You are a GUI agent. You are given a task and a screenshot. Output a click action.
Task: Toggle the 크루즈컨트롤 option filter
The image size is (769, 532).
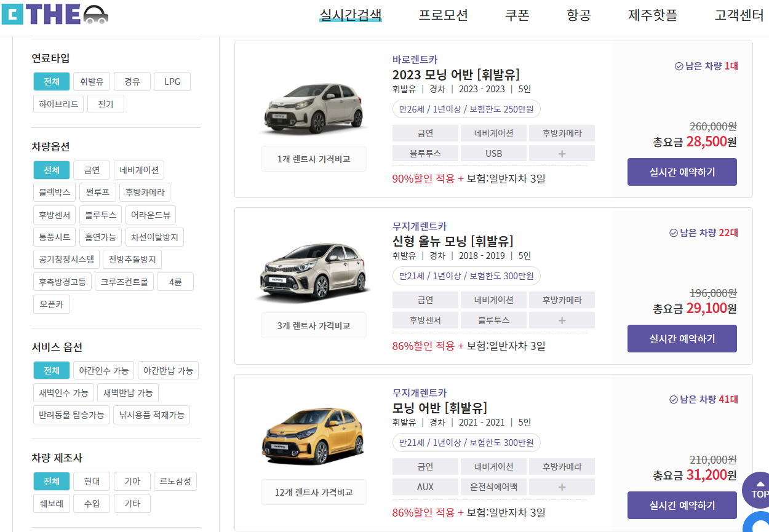tap(124, 282)
